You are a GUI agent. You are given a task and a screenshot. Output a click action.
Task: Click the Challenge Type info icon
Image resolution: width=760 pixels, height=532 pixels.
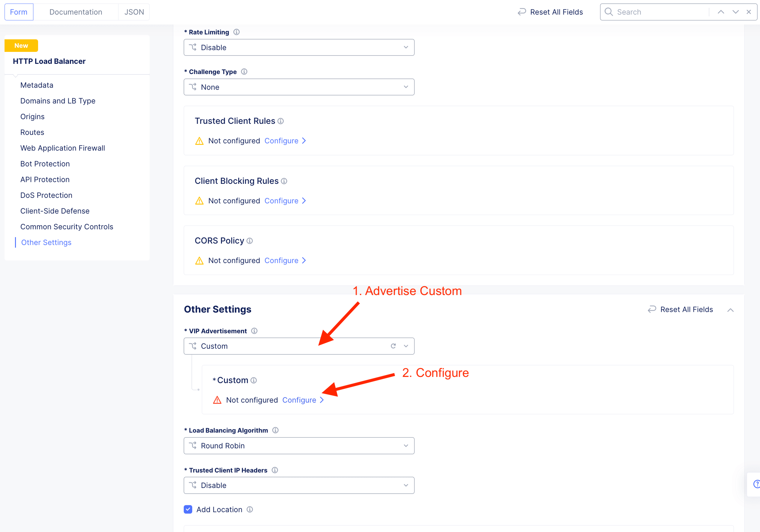click(244, 71)
